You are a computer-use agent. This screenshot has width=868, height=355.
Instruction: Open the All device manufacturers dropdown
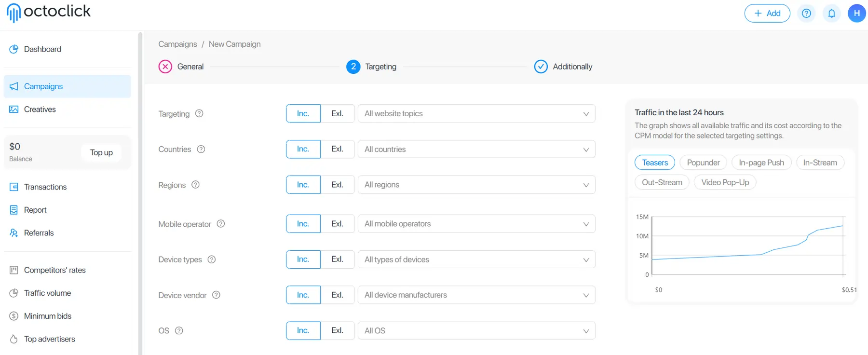click(x=476, y=295)
